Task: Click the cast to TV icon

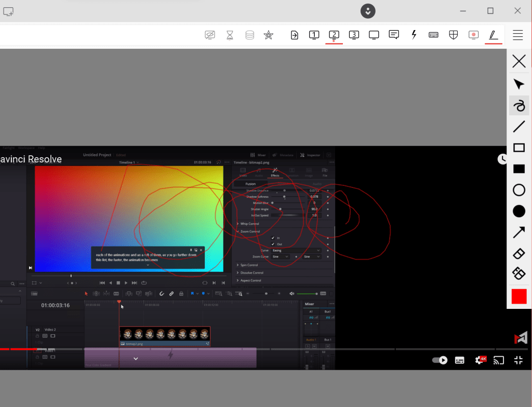Action: [x=499, y=360]
